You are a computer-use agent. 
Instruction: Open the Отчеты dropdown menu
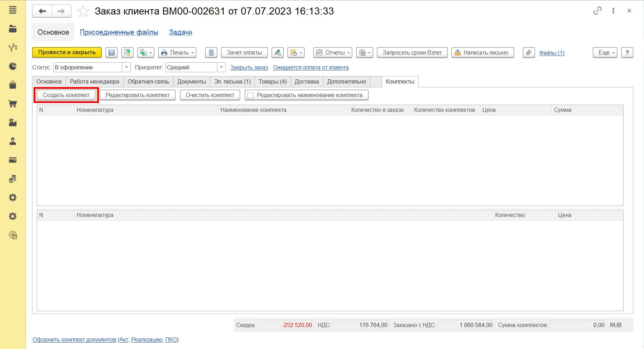(x=333, y=53)
